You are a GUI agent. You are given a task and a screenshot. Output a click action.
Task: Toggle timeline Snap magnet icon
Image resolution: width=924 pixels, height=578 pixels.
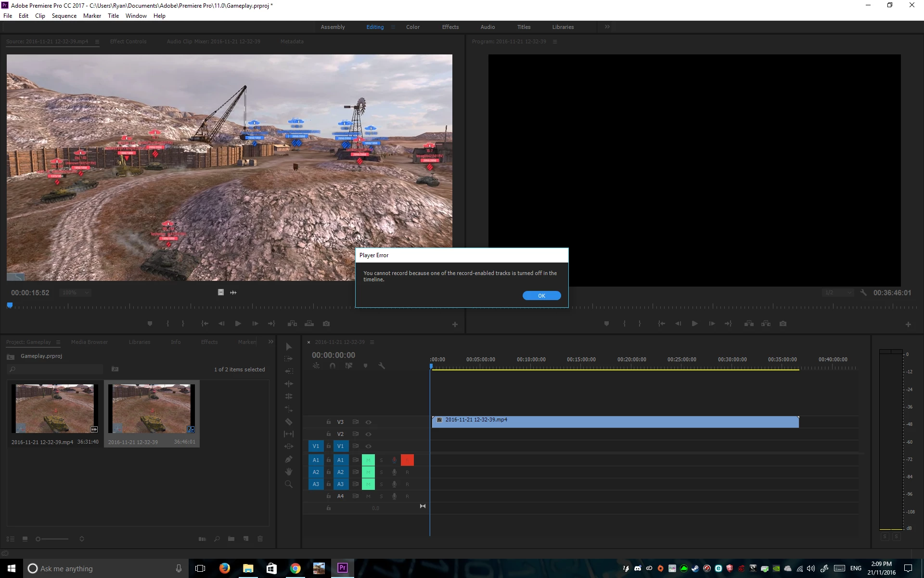click(x=333, y=366)
